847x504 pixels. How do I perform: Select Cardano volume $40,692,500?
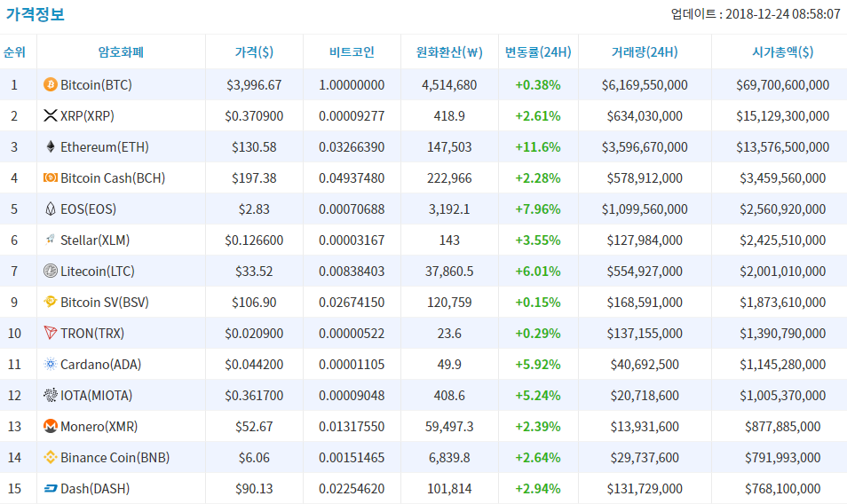click(645, 364)
